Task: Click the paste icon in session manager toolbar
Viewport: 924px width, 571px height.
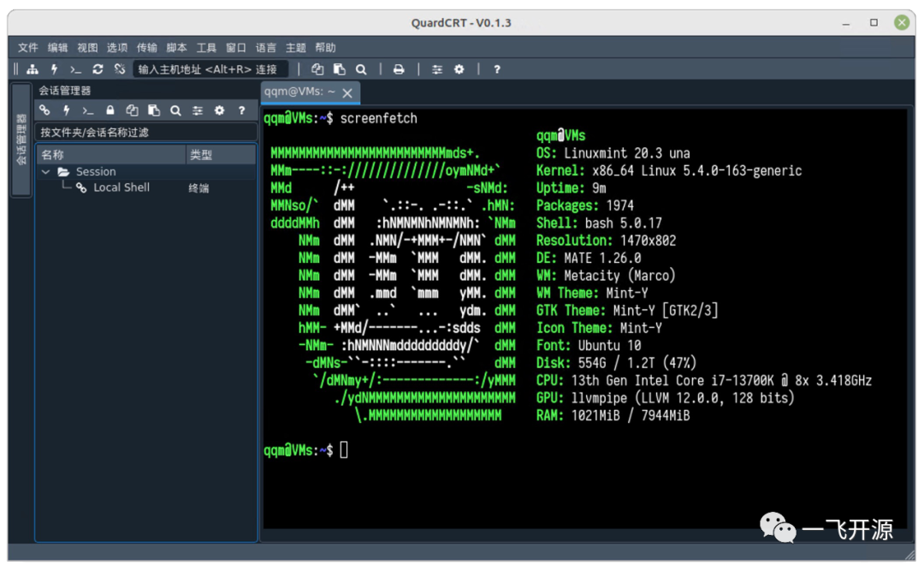Action: (x=154, y=110)
